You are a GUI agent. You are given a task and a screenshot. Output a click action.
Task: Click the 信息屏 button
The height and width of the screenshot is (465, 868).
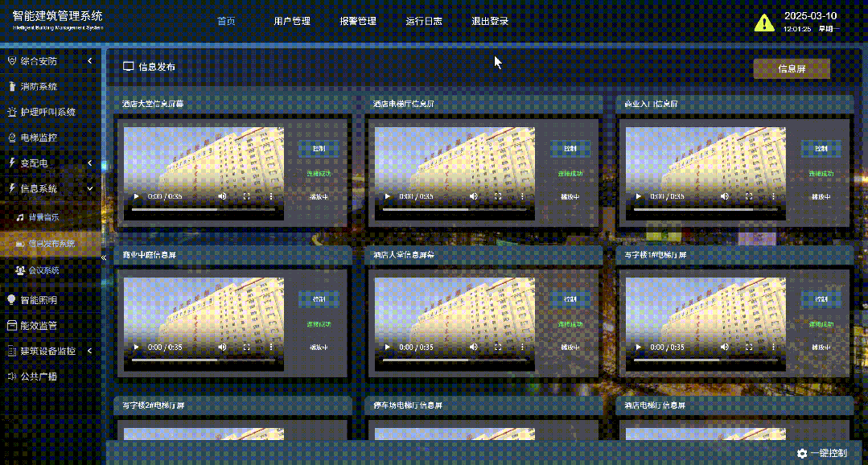pos(792,69)
